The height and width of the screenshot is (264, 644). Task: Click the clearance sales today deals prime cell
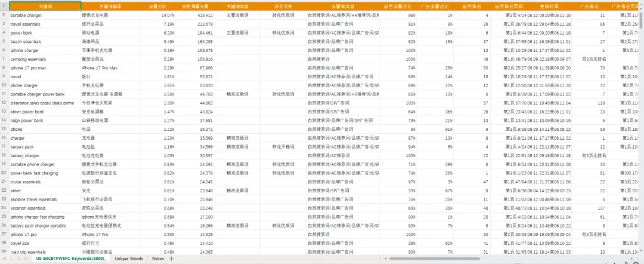click(45, 103)
